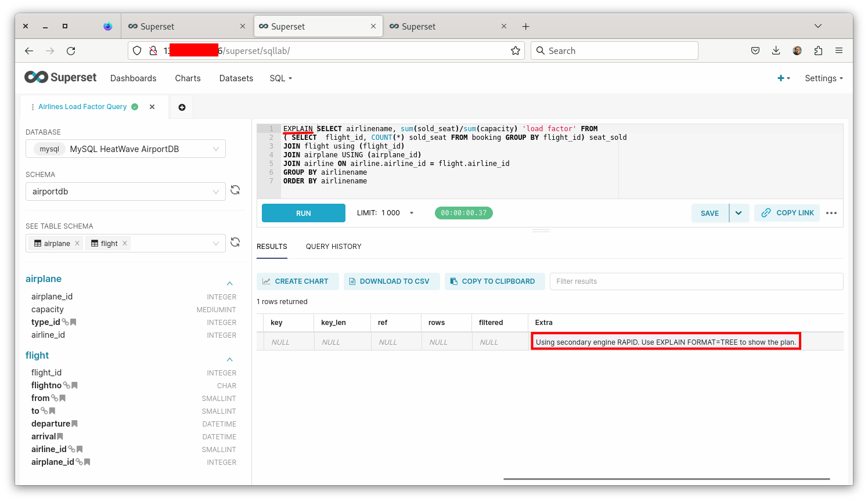Switch to the Query History tab
Image resolution: width=868 pixels, height=502 pixels.
(x=334, y=247)
